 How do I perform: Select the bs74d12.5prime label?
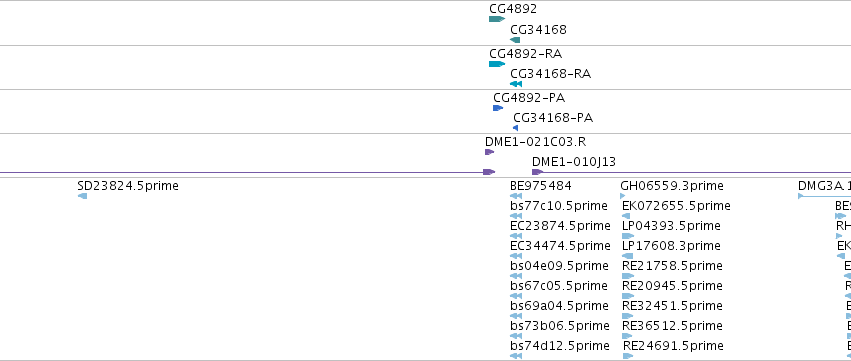[560, 346]
